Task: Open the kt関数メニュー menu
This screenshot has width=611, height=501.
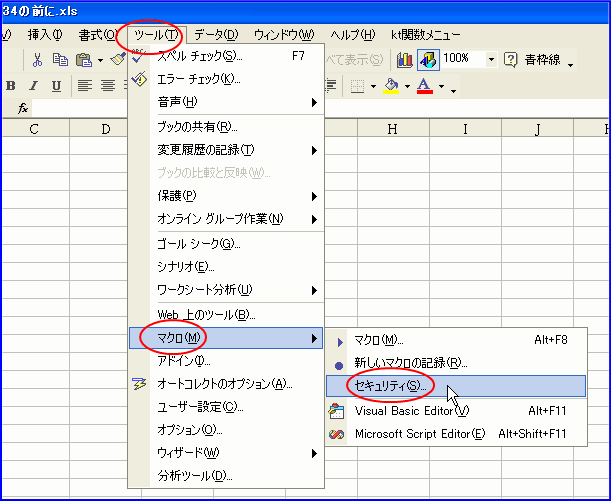Action: click(x=426, y=35)
